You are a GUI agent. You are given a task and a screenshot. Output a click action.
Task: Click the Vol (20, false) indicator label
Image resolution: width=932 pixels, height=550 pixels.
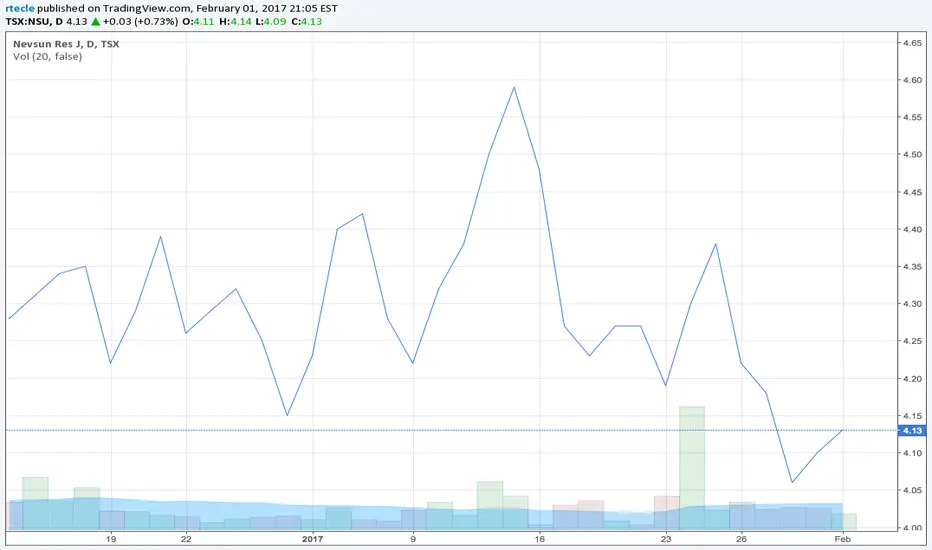click(48, 56)
